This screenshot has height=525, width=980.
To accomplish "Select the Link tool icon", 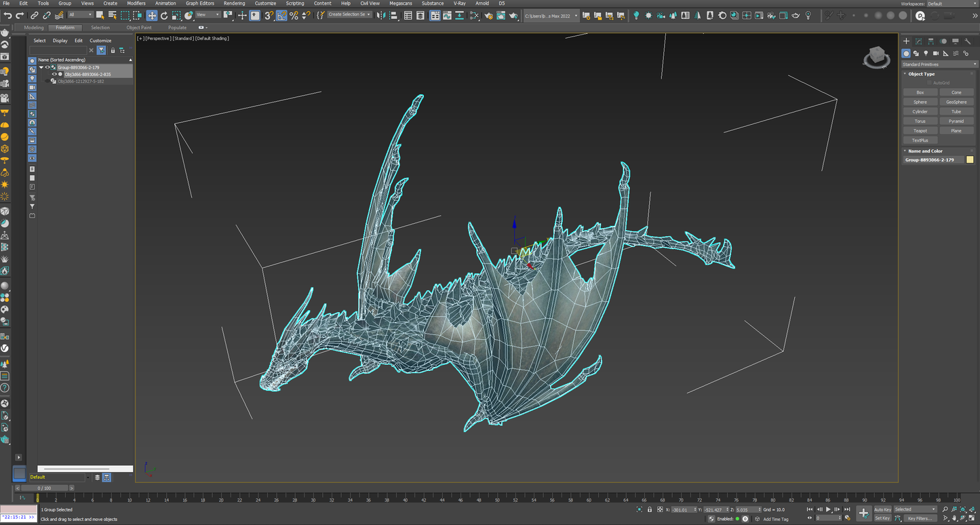I will (35, 15).
